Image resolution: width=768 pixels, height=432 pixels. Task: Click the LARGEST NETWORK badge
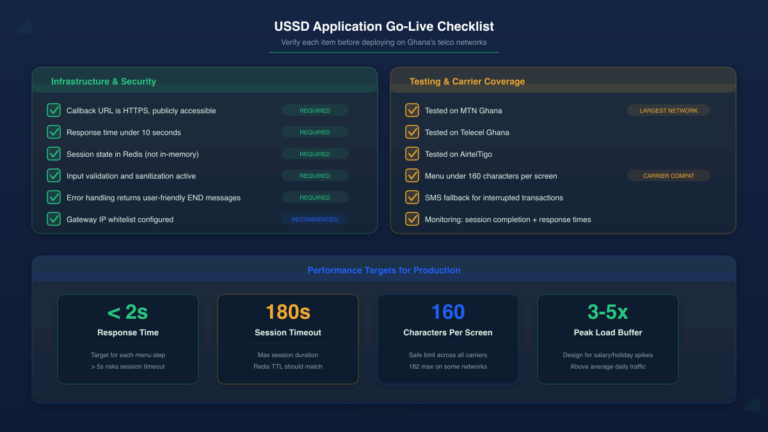click(669, 111)
